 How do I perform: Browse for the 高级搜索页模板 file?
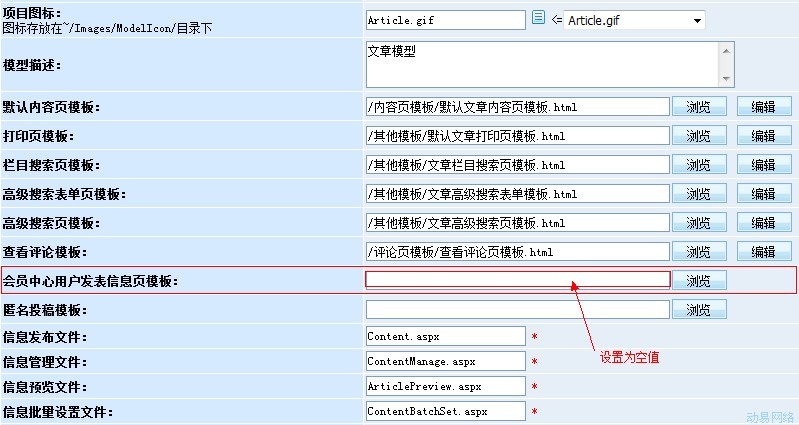click(699, 223)
